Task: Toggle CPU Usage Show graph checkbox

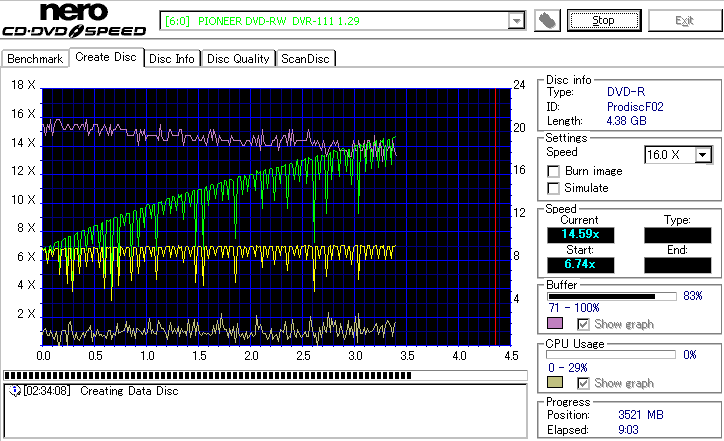Action: pyautogui.click(x=583, y=383)
